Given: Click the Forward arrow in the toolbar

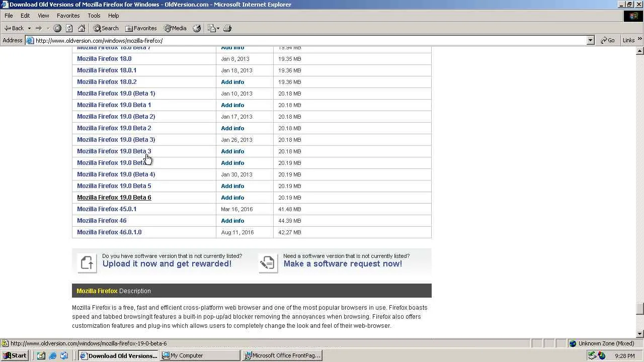Looking at the screenshot, I should [38, 28].
